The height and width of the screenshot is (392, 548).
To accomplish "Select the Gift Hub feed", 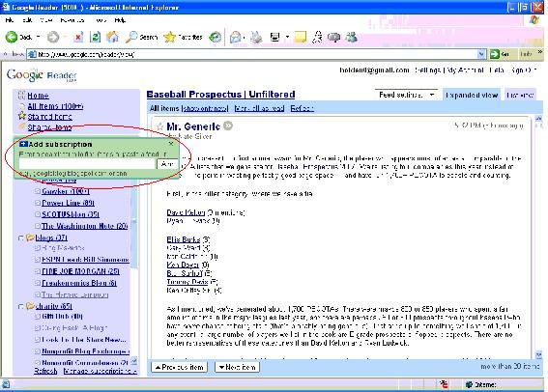I will 62,317.
